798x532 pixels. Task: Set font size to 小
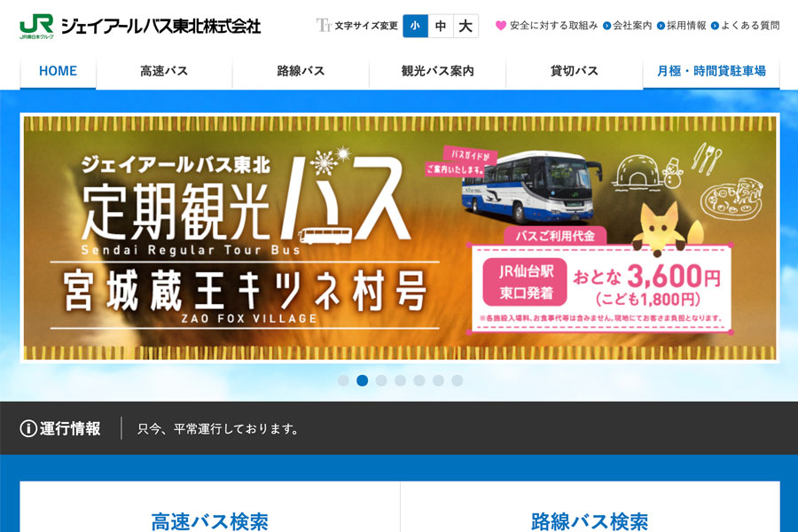(x=415, y=26)
